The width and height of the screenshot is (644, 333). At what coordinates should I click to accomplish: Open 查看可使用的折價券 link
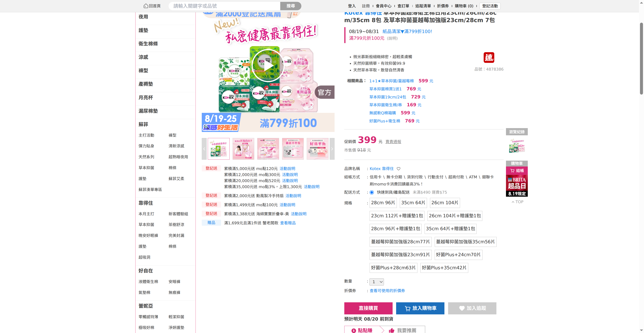click(x=387, y=291)
